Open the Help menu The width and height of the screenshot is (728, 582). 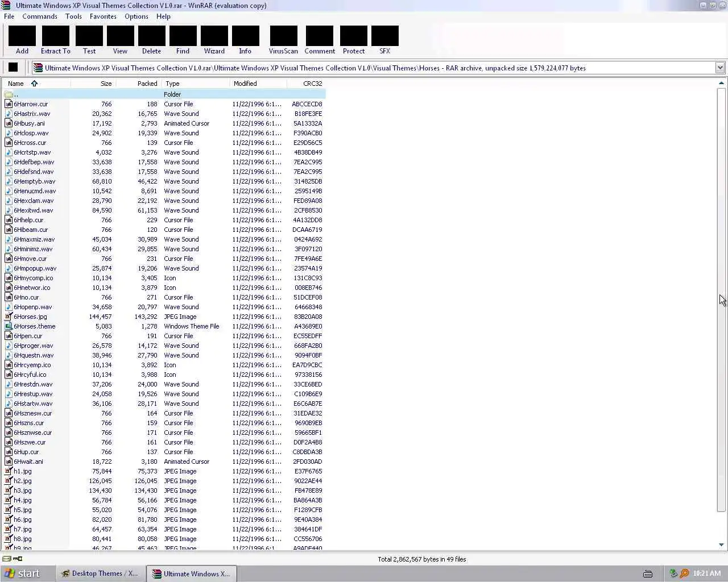163,16
